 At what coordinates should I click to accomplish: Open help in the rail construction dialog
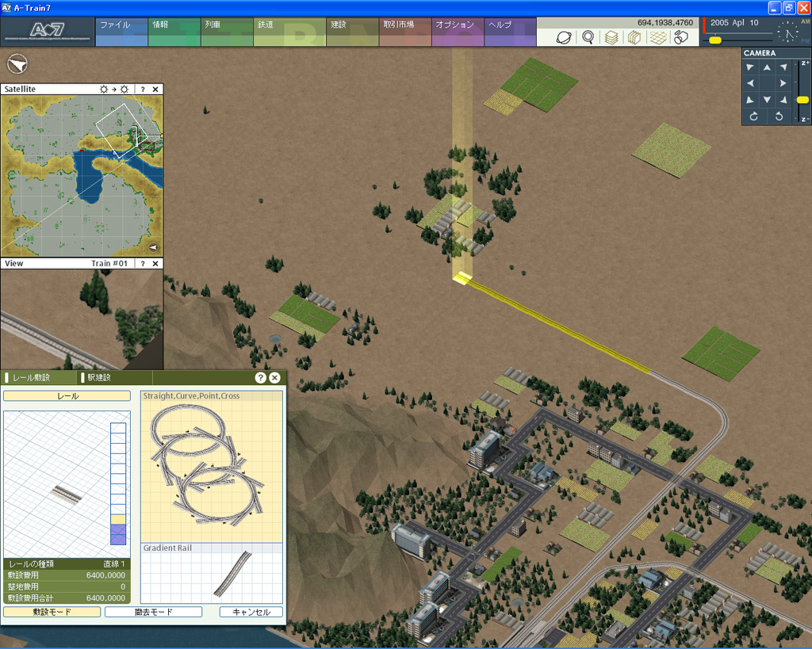pos(260,378)
